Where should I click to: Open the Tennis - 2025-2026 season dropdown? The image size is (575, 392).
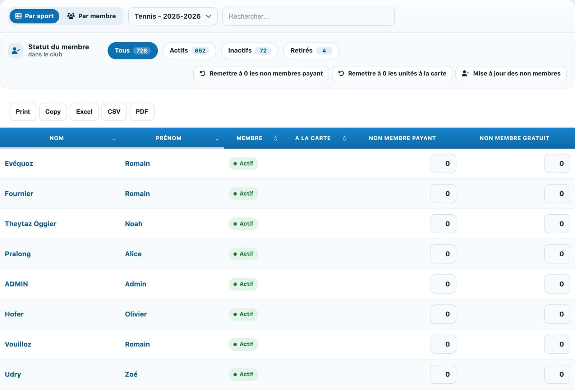173,17
